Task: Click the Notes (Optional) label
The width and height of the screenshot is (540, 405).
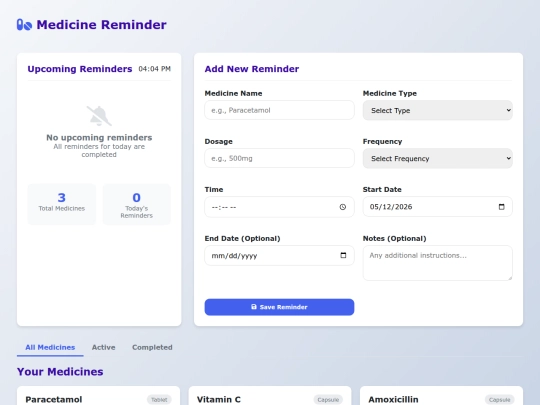Action: click(x=394, y=238)
